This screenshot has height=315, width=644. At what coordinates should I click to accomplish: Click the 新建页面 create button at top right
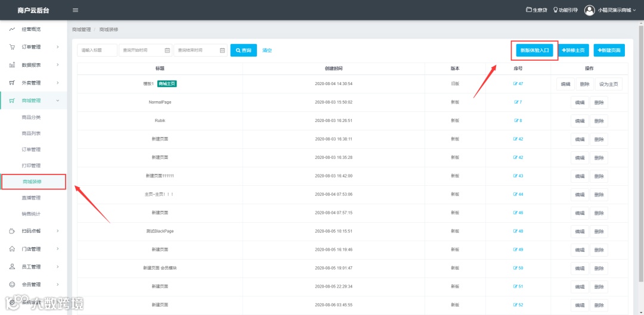click(609, 51)
